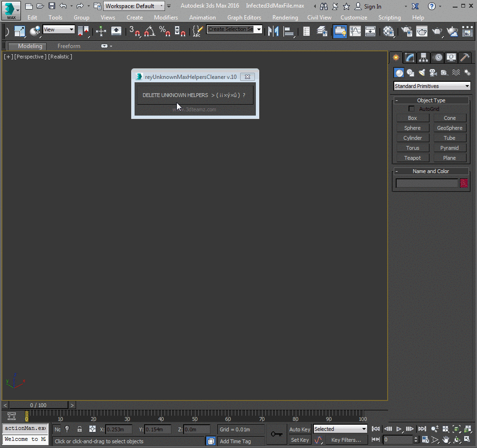Open the Material Editor icon
The image size is (477, 448).
coord(389,31)
